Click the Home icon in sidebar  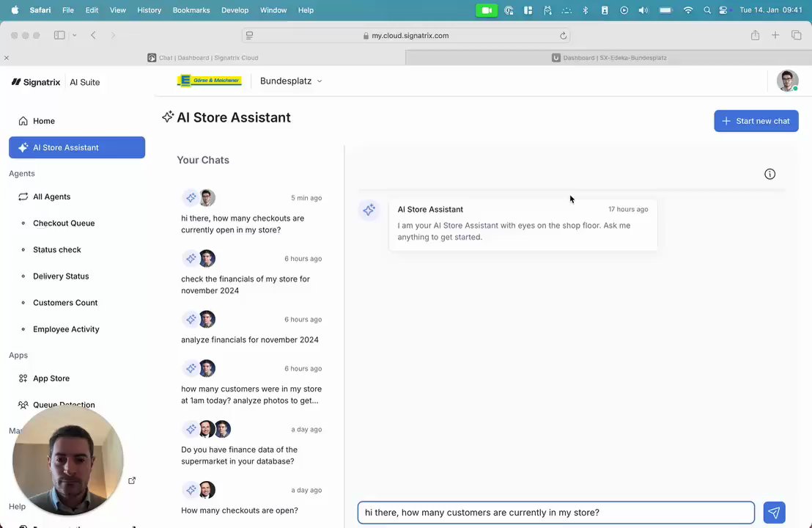point(23,121)
